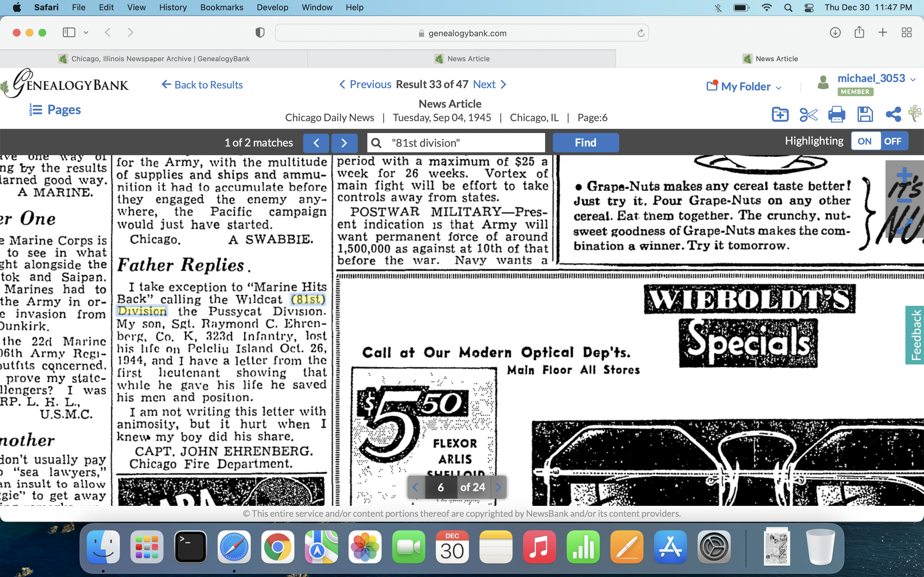Click the family tree icon
Image resolution: width=924 pixels, height=577 pixels.
click(x=915, y=114)
